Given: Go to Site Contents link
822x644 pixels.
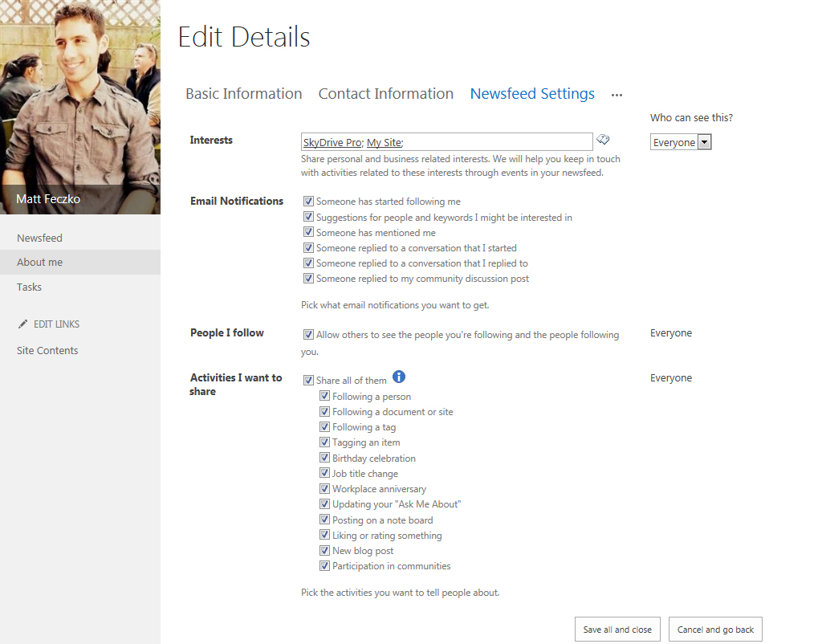Looking at the screenshot, I should pyautogui.click(x=47, y=350).
